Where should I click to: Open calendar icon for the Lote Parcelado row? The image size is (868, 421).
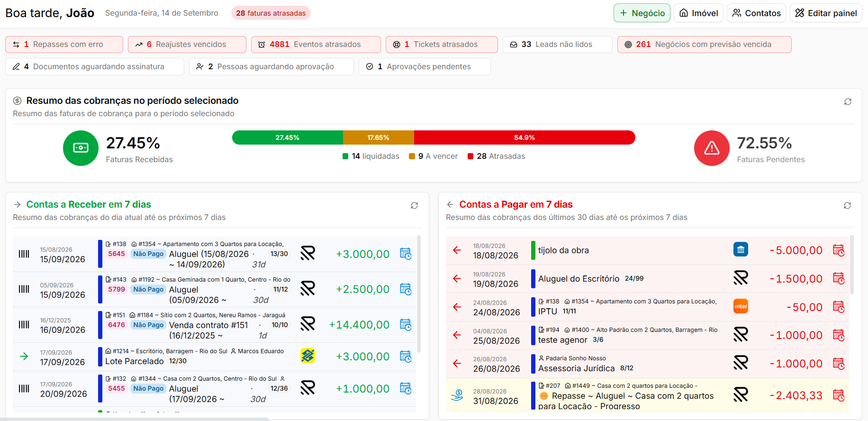(406, 357)
